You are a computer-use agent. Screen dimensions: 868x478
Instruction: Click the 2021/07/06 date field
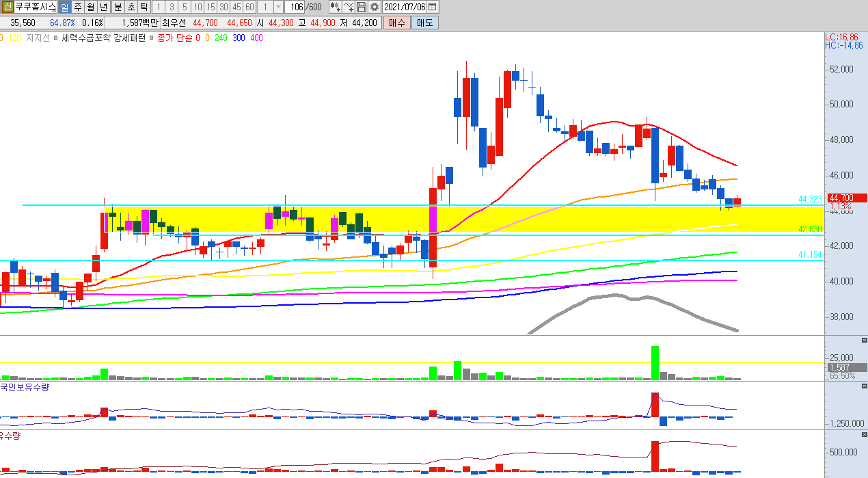pyautogui.click(x=405, y=7)
